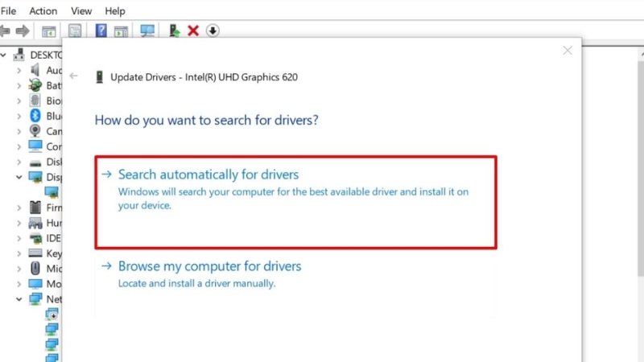
Task: Select the Monitors icon in tree
Action: 35,284
